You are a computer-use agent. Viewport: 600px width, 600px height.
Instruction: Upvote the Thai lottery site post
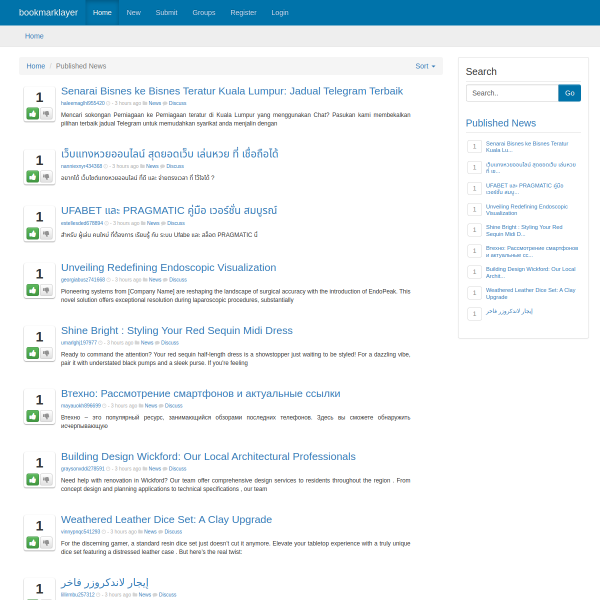pyautogui.click(x=33, y=176)
